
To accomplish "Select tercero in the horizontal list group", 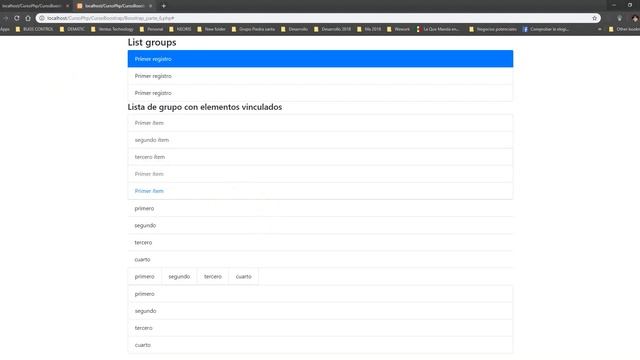I will [x=213, y=276].
